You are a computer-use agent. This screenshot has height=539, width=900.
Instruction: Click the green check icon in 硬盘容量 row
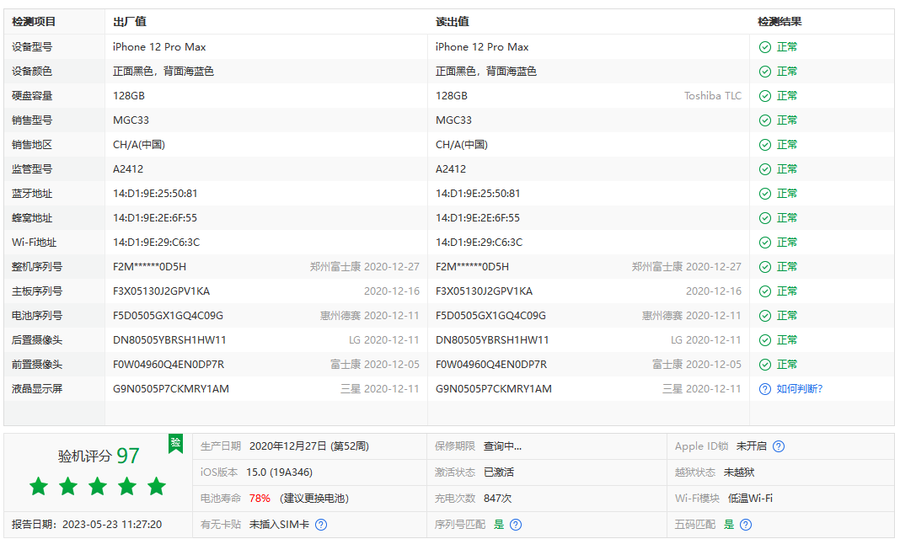[765, 96]
